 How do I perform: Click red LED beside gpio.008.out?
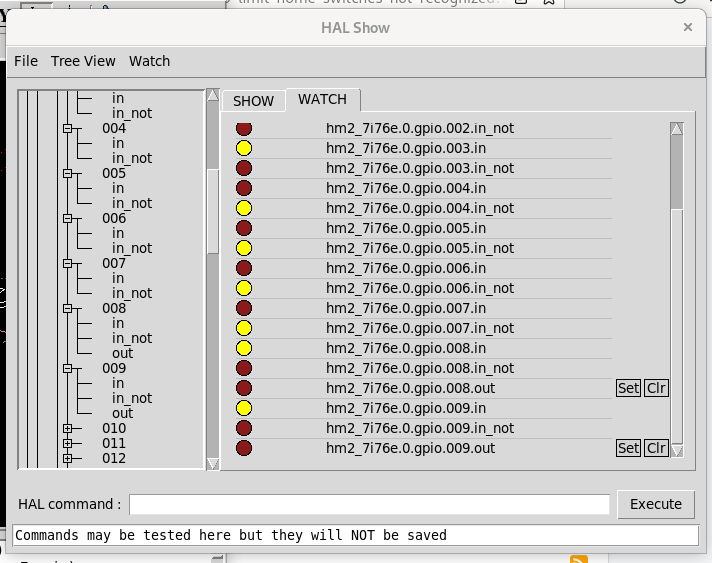click(243, 388)
